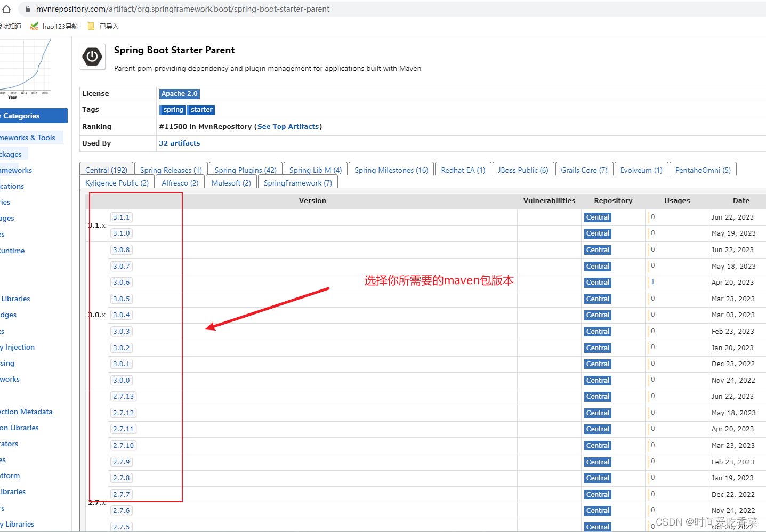Switch to the Spring Releases (1) tab
Image resolution: width=766 pixels, height=532 pixels.
click(x=171, y=170)
